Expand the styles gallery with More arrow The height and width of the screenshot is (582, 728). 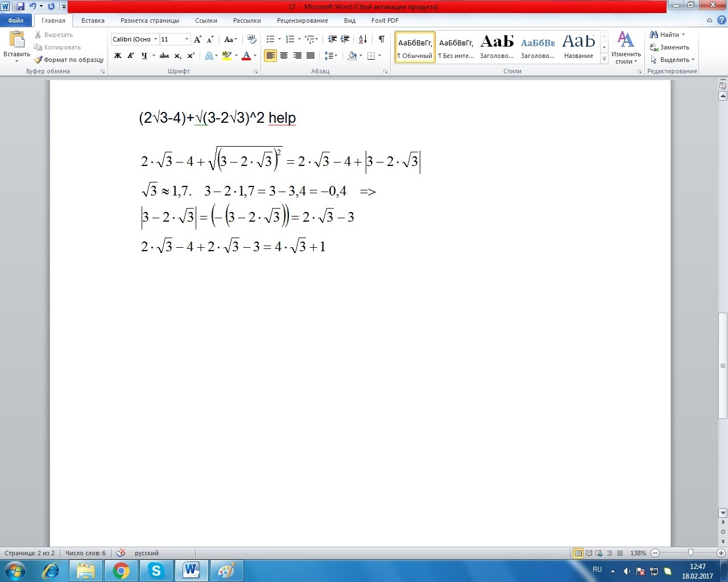[x=605, y=59]
